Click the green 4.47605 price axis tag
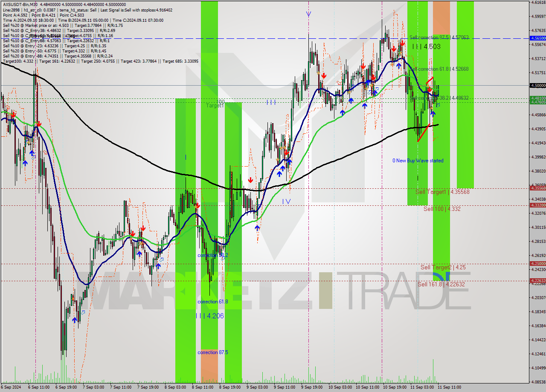The height and width of the screenshot is (392, 546). point(537,102)
